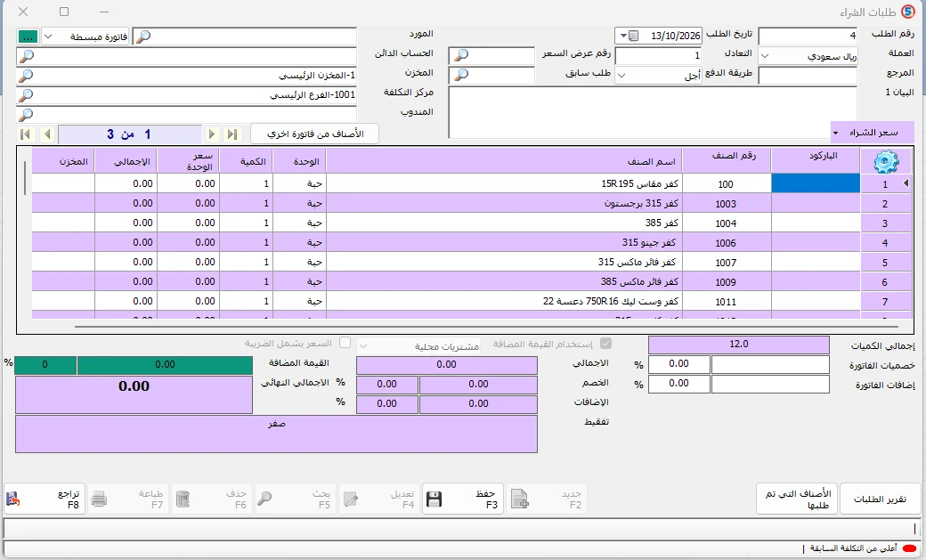
Task: Click the application logo in title bar
Action: 908,12
